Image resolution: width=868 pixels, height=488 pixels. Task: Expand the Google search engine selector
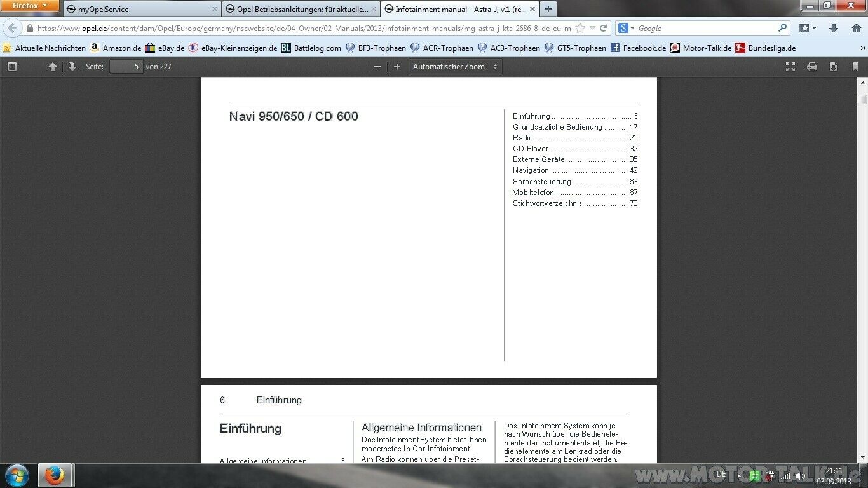click(x=627, y=29)
